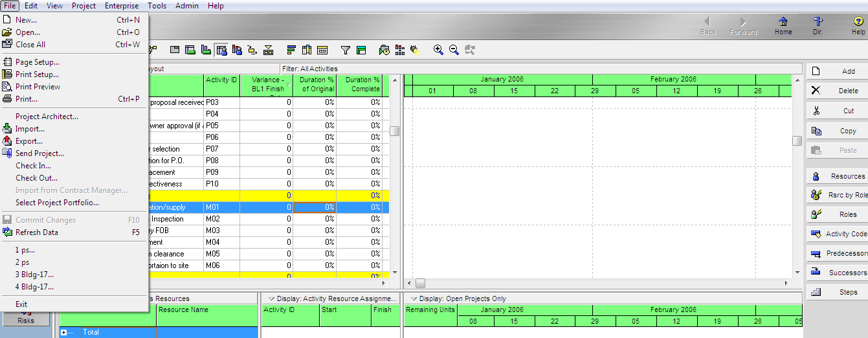Click Duration % of Original cell for M01
Screen dimensions: 868x338
tap(315, 207)
